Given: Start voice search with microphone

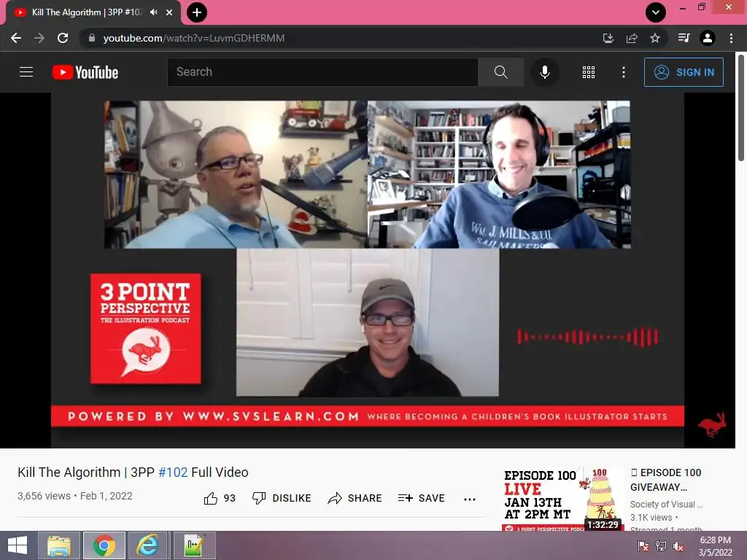Looking at the screenshot, I should tap(544, 72).
